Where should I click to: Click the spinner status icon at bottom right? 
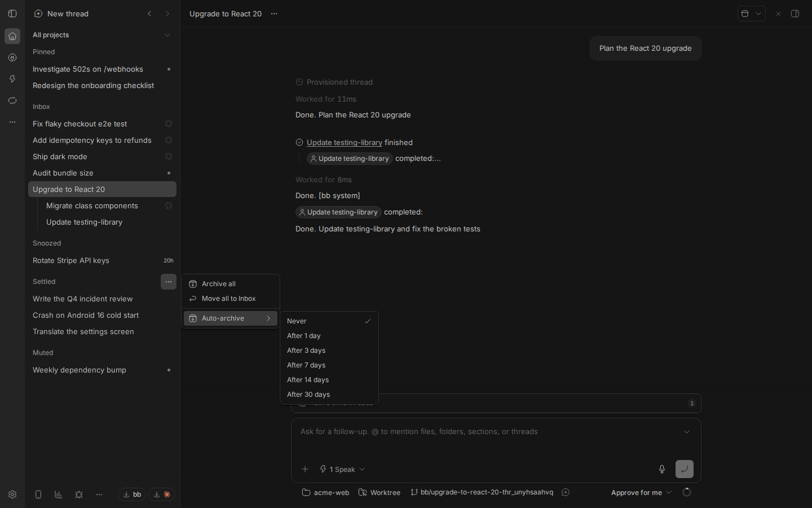click(687, 492)
